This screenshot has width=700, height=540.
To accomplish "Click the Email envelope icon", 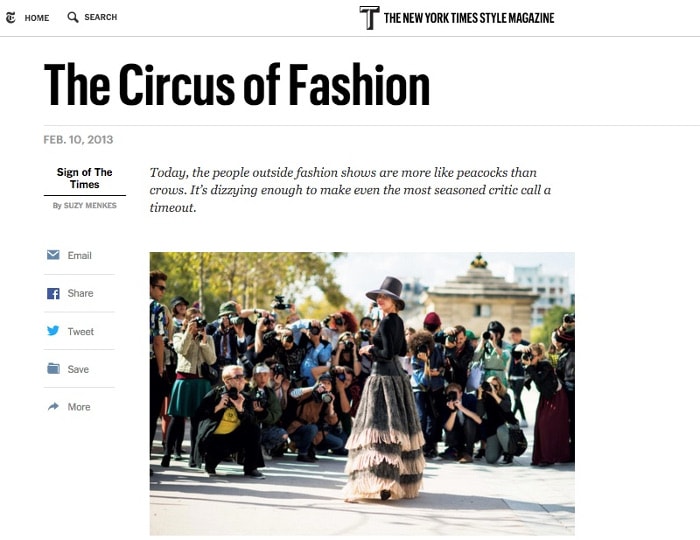I will click(x=53, y=255).
